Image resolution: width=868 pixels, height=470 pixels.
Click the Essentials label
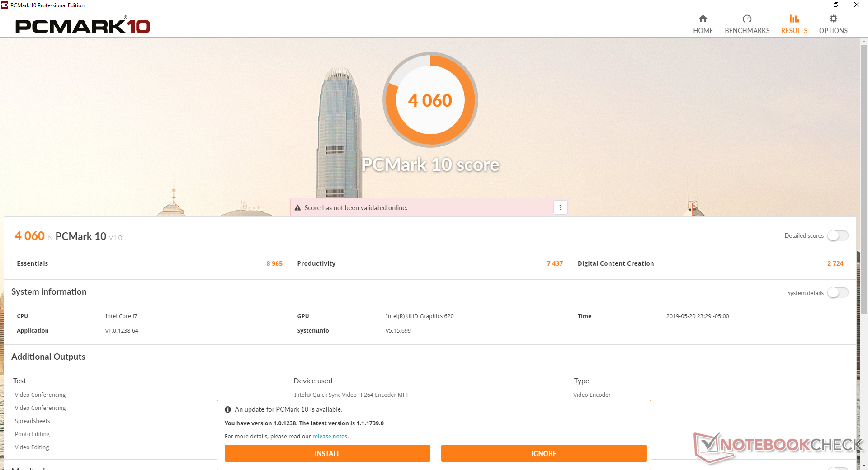[33, 263]
